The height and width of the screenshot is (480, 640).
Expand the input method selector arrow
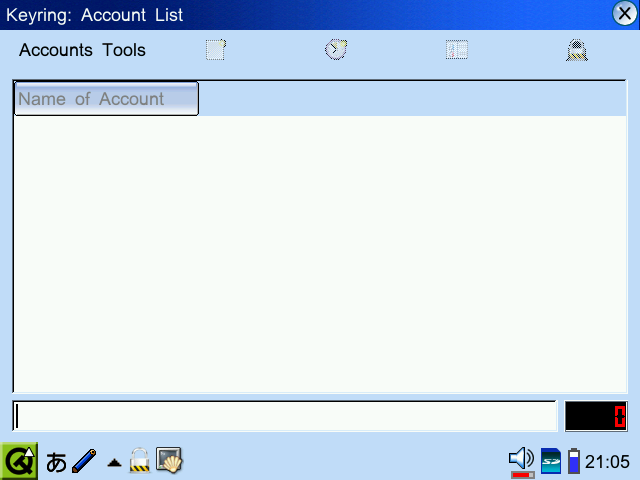[114, 462]
